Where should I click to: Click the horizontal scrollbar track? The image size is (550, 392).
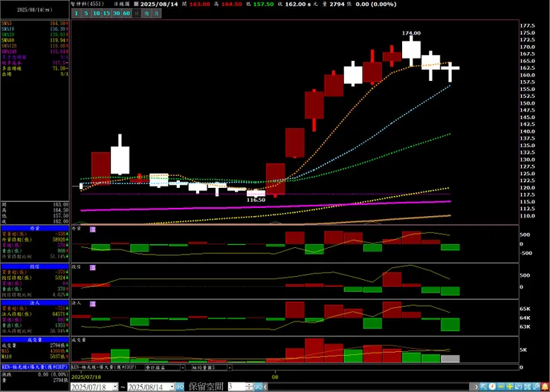pyautogui.click(x=370, y=387)
